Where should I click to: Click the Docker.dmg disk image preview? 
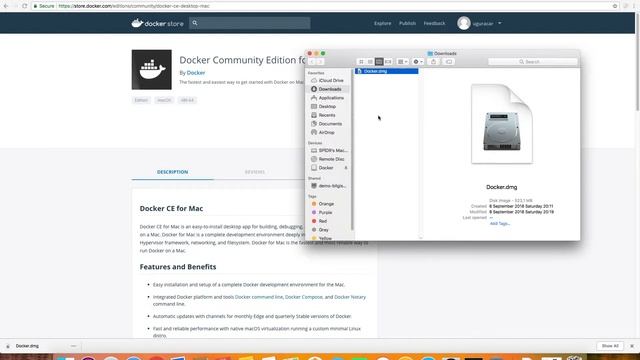(x=502, y=124)
